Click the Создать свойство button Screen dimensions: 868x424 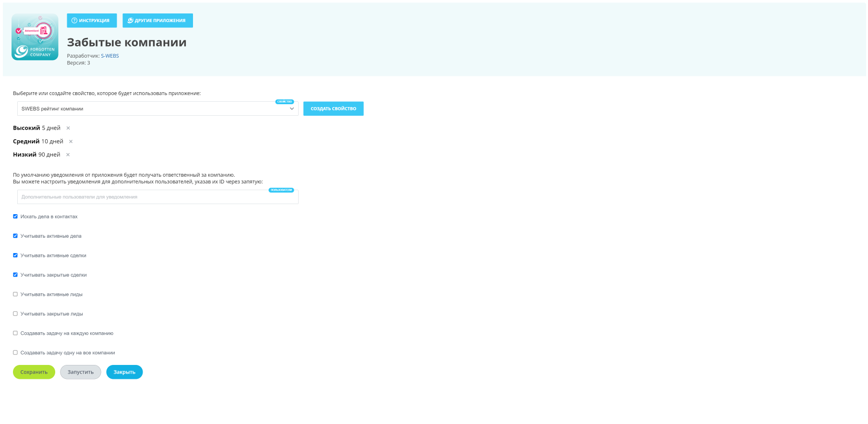pos(333,109)
